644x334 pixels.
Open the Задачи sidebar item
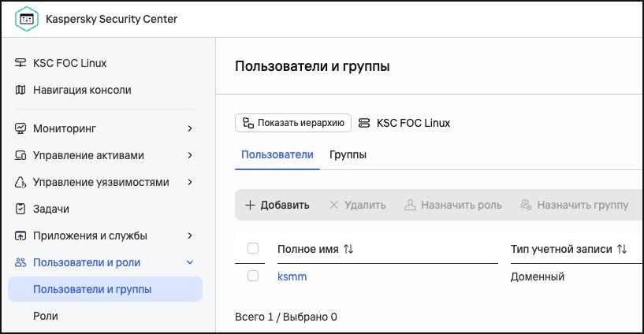[x=51, y=209]
